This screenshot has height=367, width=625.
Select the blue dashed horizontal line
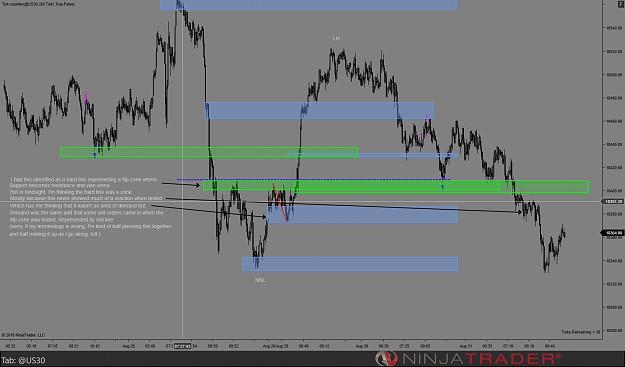313,180
